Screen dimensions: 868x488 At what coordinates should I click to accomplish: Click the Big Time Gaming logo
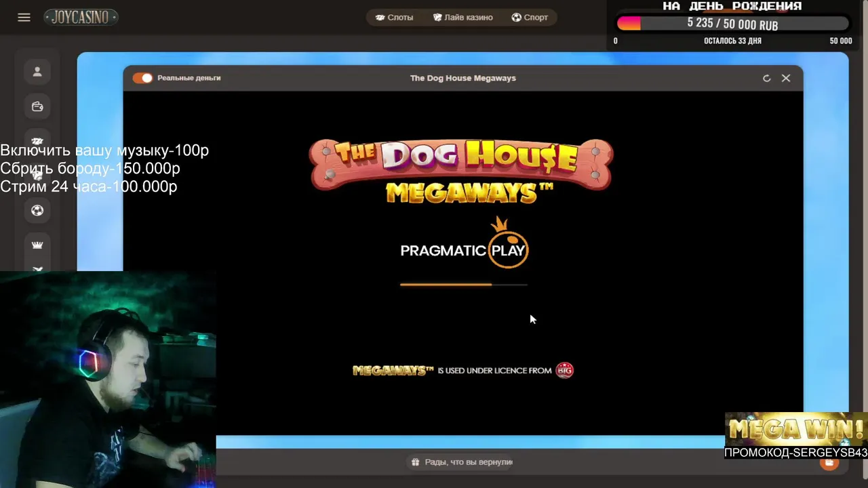[x=564, y=370]
